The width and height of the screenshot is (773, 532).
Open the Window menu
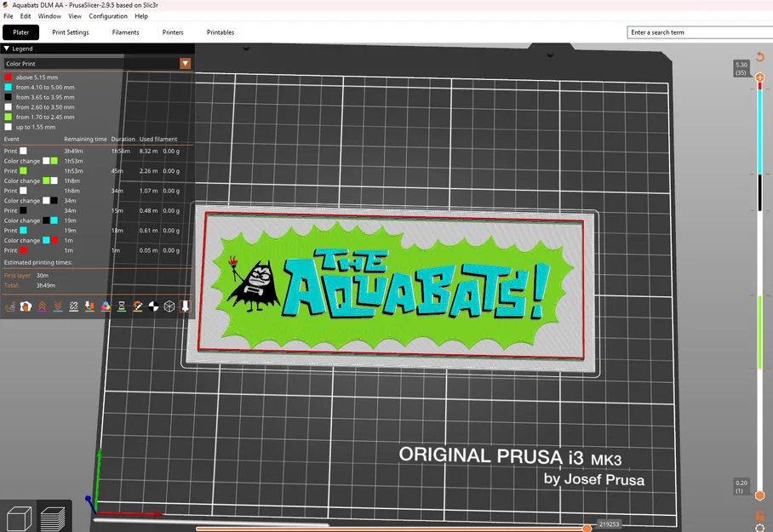tap(49, 16)
